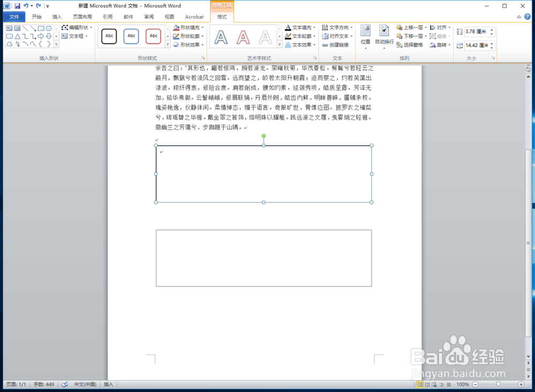Open the Acrobat ribbon tab
This screenshot has width=535, height=392.
click(194, 17)
